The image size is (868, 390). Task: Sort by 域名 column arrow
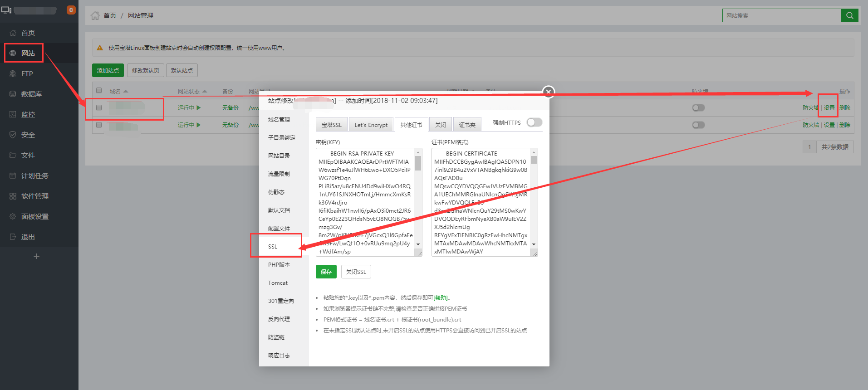(126, 92)
